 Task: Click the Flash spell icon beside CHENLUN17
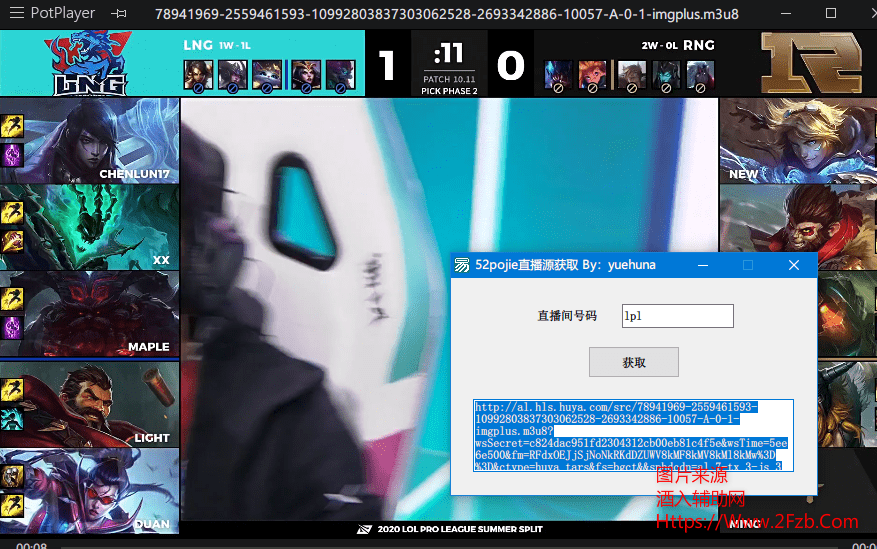click(x=12, y=126)
